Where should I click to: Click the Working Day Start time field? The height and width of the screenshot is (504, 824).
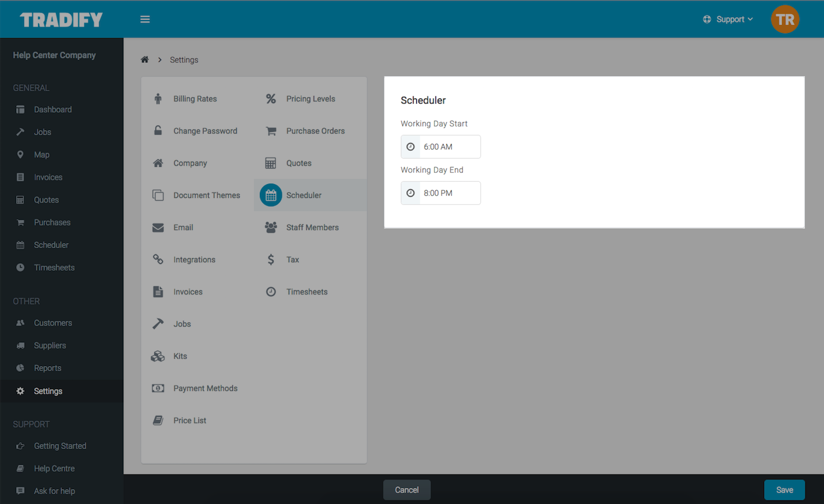click(441, 147)
